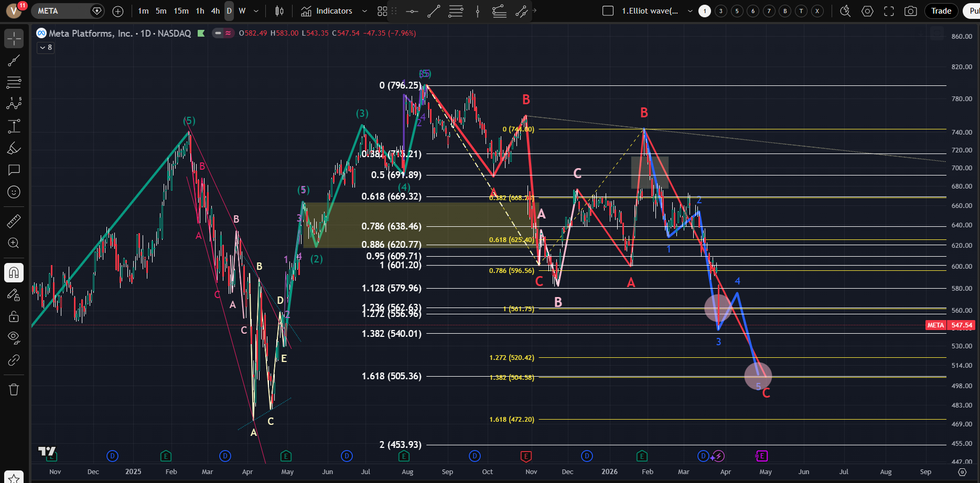Click the Trade button
Screen dimensions: 980x483
point(941,11)
